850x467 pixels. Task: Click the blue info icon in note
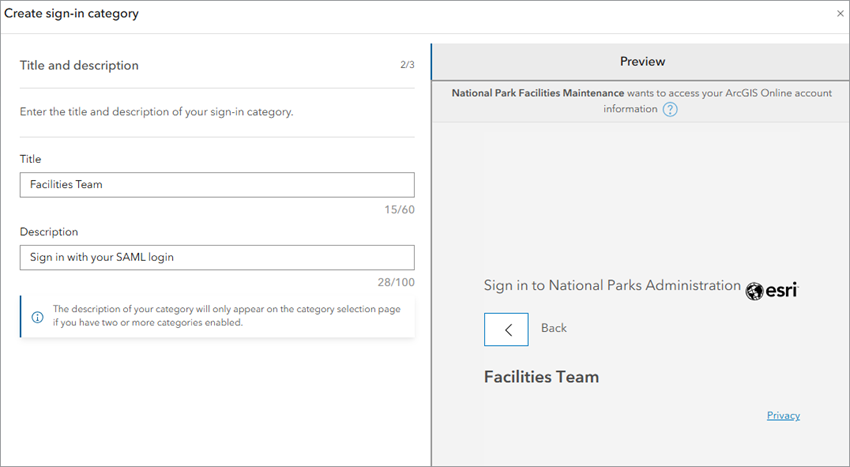coord(37,317)
